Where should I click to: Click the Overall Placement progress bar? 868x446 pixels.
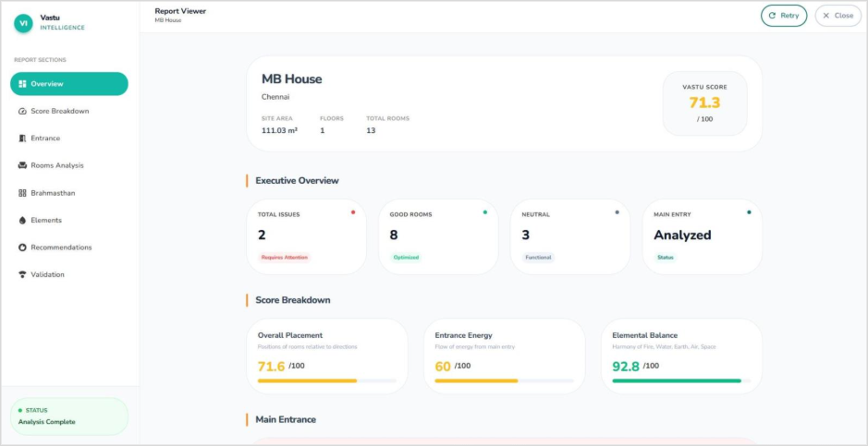click(327, 380)
